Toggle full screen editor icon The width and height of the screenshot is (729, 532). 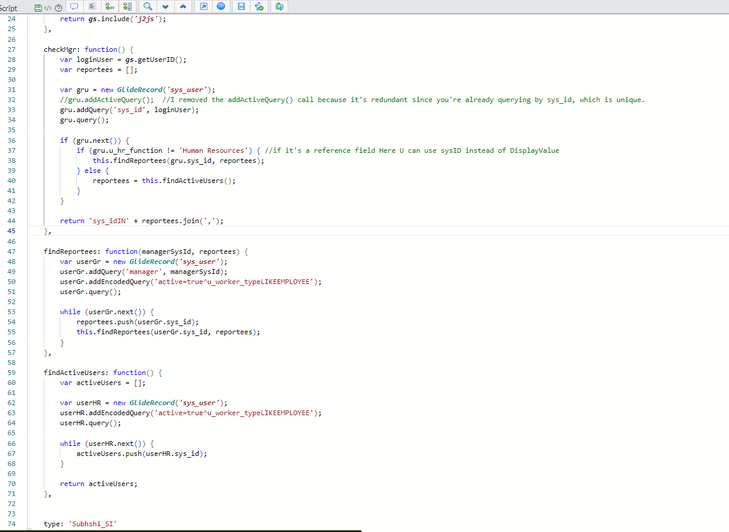pyautogui.click(x=204, y=7)
